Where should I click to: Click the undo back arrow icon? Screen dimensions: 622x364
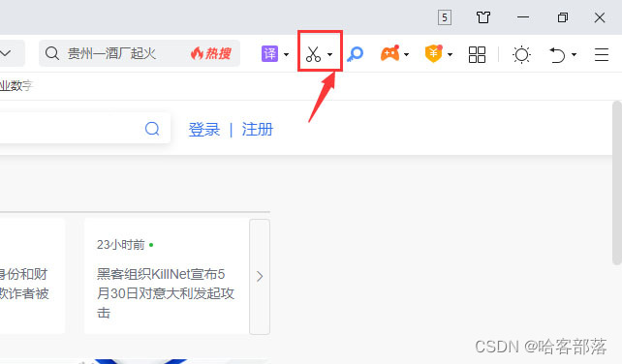point(557,54)
